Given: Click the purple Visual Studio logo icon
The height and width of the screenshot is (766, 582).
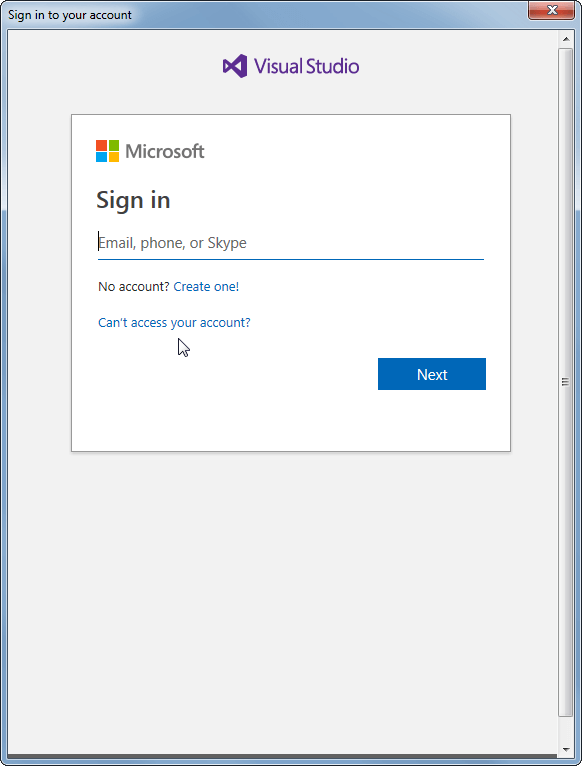Looking at the screenshot, I should pyautogui.click(x=235, y=66).
